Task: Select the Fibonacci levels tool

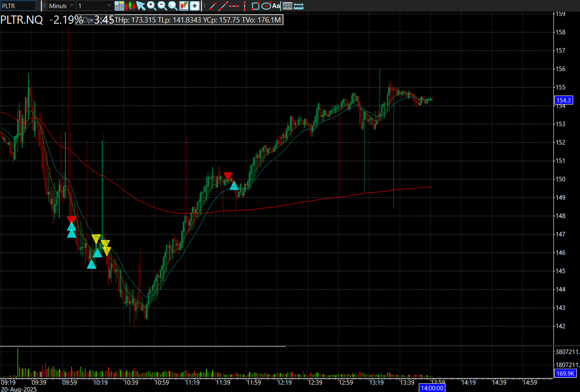Action: tap(287, 6)
